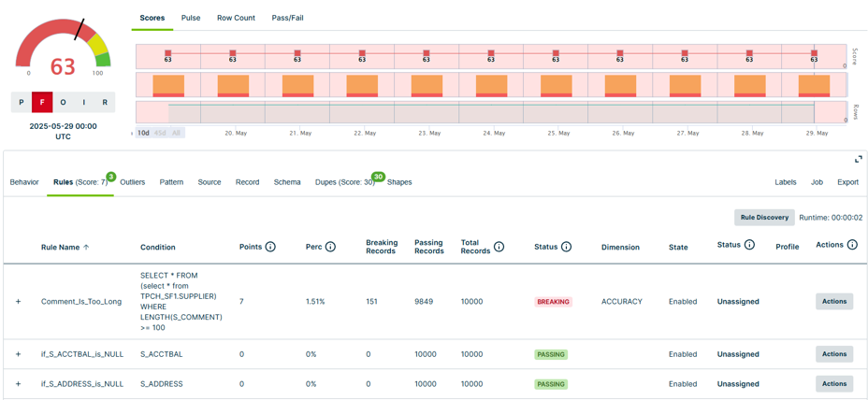868x400 pixels.
Task: Select the F status filter toggle
Action: tap(42, 103)
